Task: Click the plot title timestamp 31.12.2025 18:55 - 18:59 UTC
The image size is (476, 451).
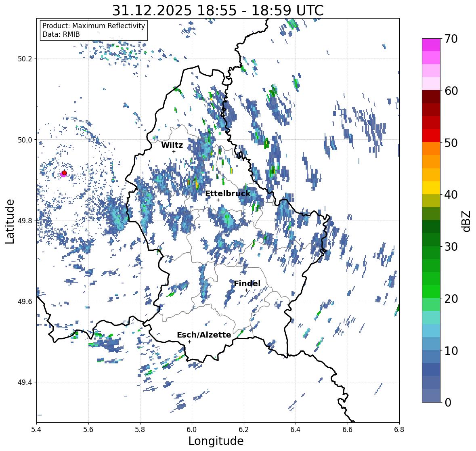Action: [218, 10]
